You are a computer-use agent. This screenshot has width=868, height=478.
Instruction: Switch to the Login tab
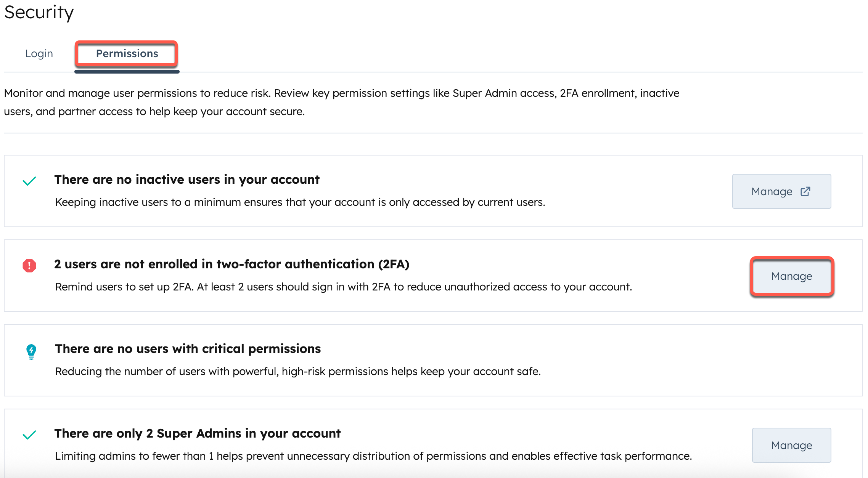[x=39, y=53]
